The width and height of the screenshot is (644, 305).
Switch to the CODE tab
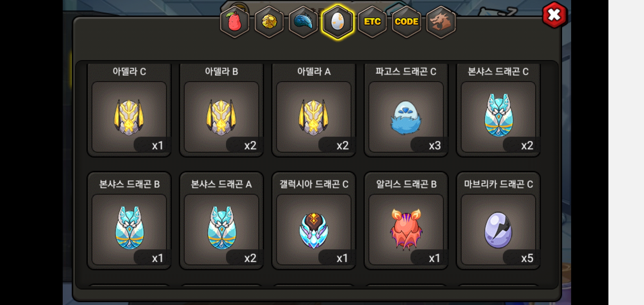[406, 22]
